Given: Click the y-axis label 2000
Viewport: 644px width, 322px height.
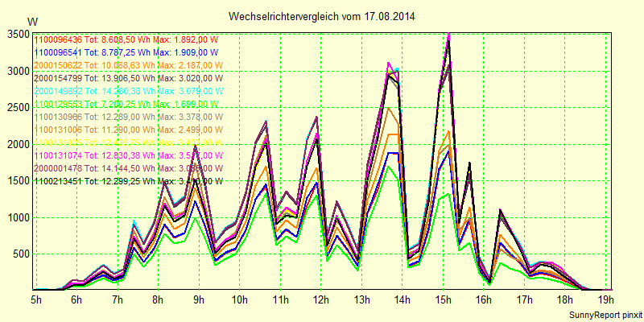Looking at the screenshot, I should pyautogui.click(x=19, y=145).
